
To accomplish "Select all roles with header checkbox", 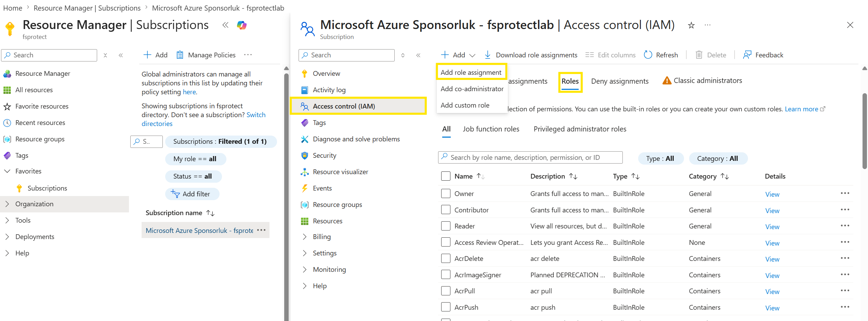I will pos(446,176).
